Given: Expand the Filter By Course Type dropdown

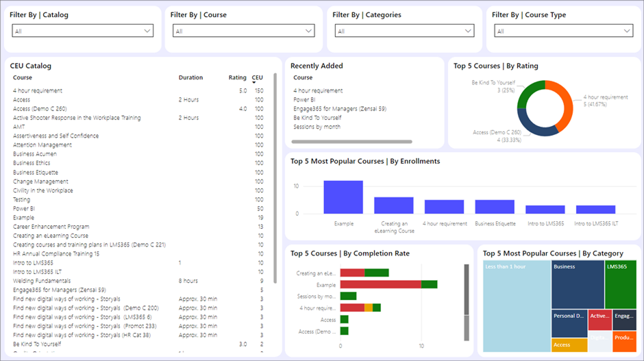Looking at the screenshot, I should [x=564, y=31].
